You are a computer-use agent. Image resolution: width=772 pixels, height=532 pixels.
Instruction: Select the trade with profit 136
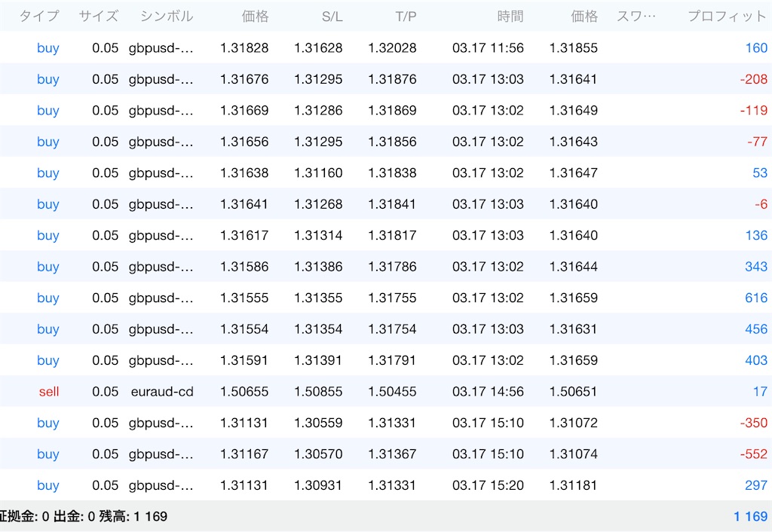[386, 235]
